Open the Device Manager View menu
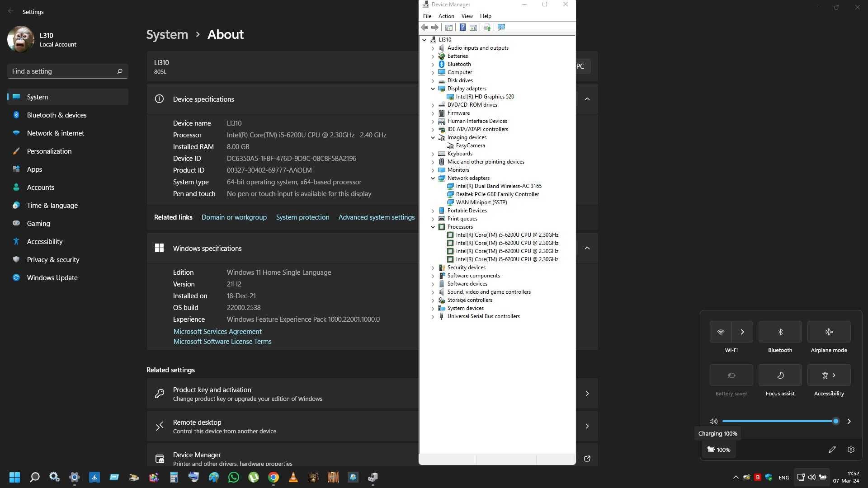 click(467, 16)
